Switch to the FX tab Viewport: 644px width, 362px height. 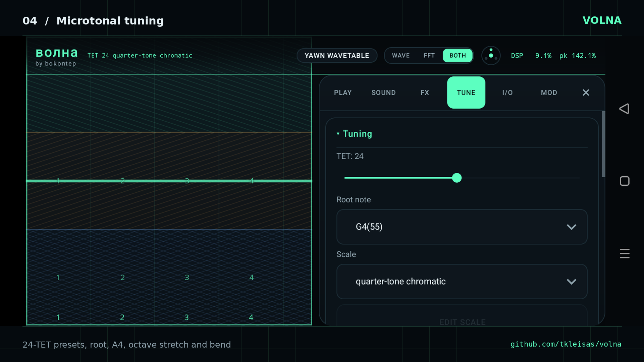[x=425, y=93]
